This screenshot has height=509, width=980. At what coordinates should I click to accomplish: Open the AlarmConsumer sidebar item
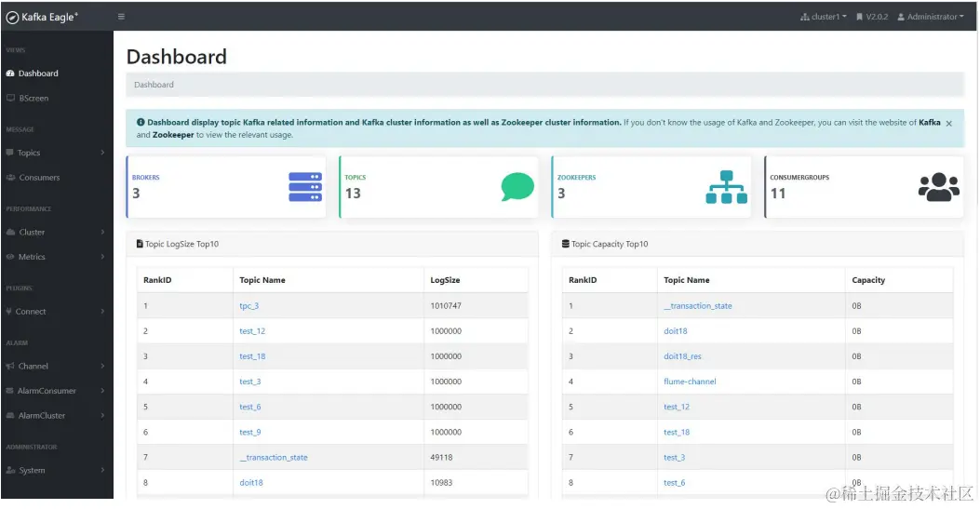point(47,391)
